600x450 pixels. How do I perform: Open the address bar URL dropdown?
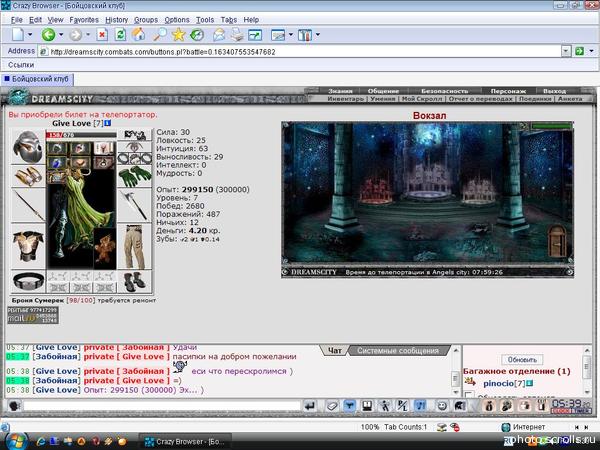pyautogui.click(x=566, y=51)
